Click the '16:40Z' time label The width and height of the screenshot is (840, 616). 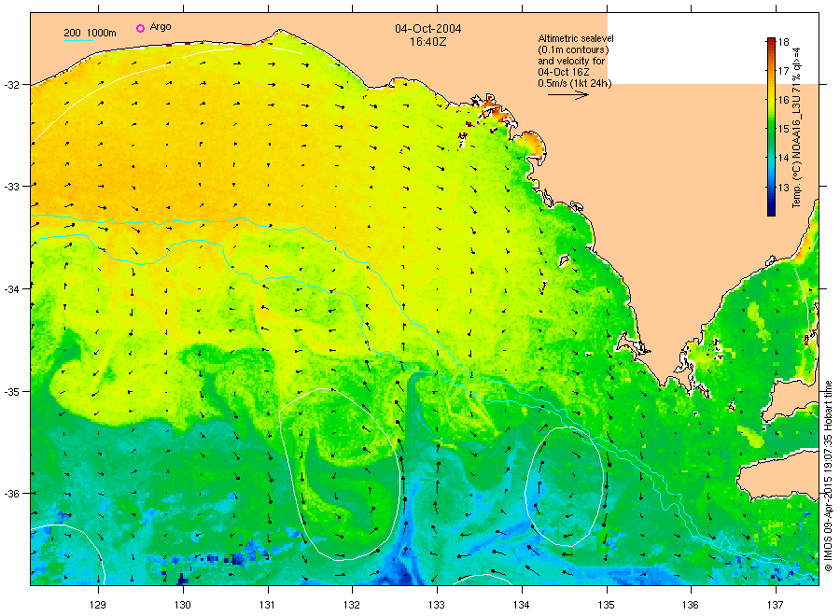[428, 41]
